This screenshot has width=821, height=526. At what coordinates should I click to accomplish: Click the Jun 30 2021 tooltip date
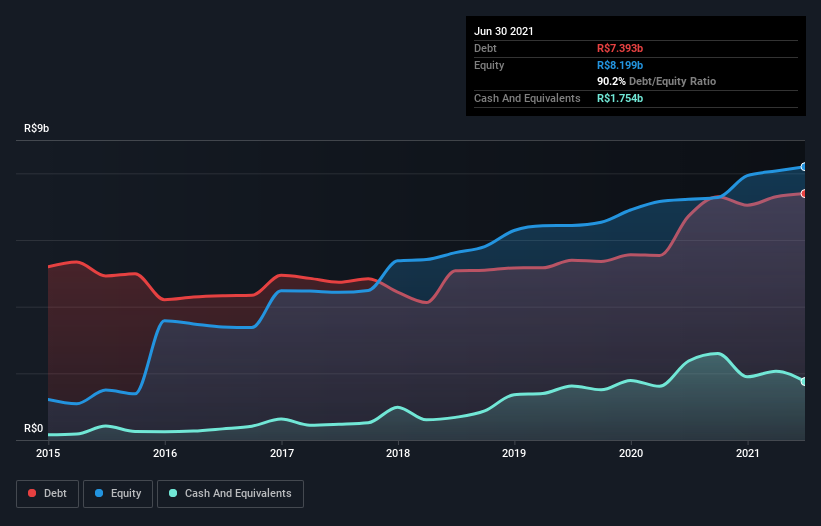coord(504,31)
